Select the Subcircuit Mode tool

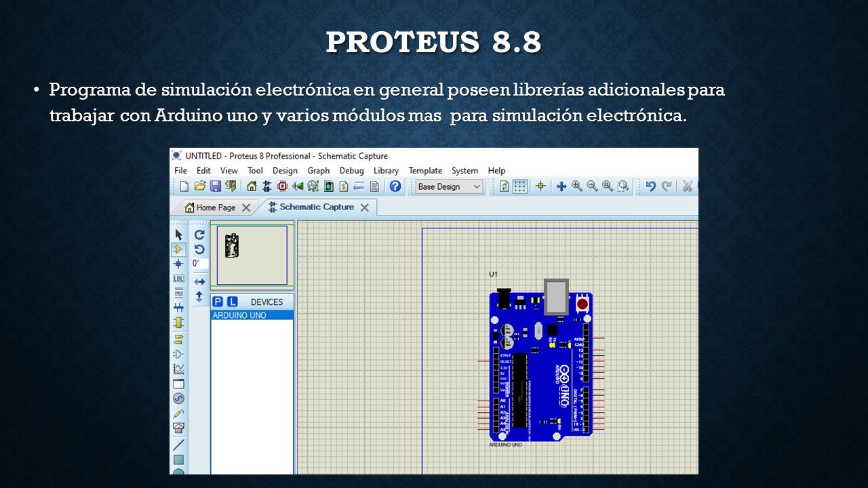pos(178,323)
